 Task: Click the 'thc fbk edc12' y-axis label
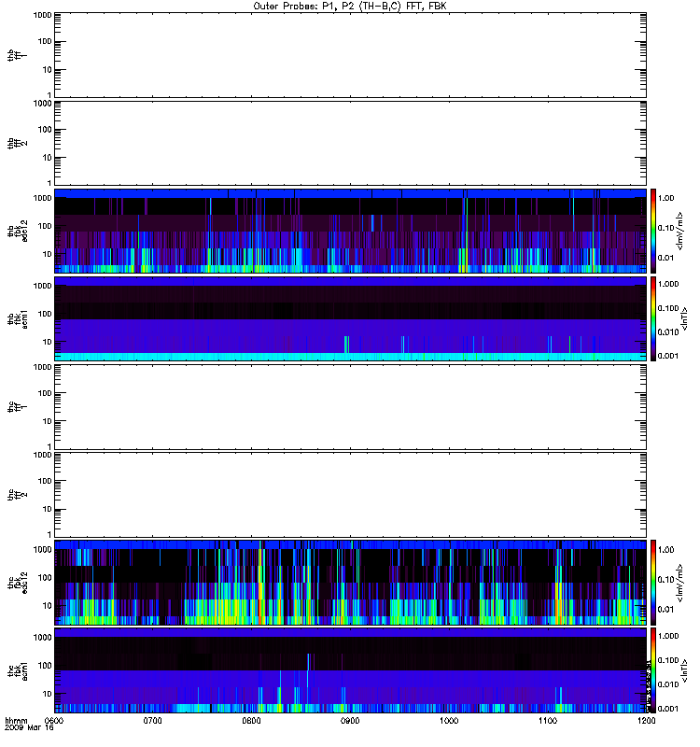[18, 582]
